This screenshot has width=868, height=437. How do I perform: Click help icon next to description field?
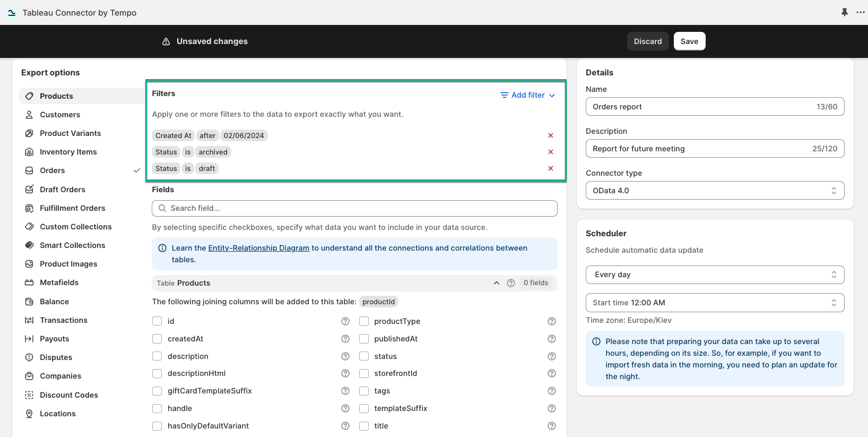(x=345, y=356)
